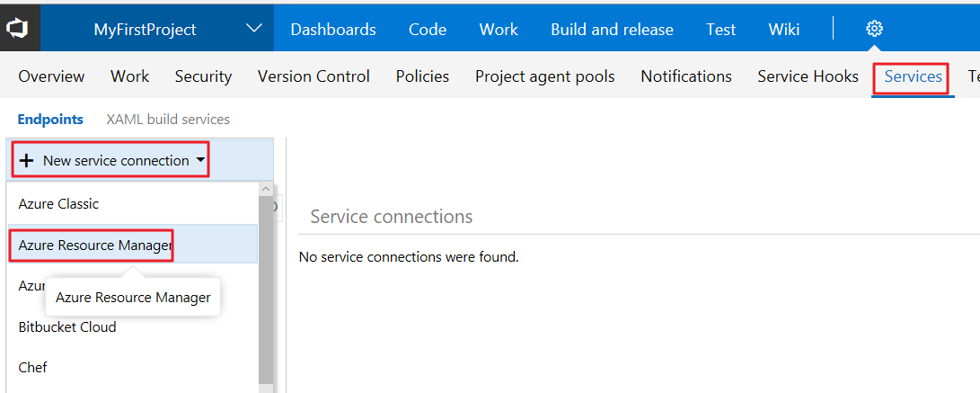Screen dimensions: 980x393
Task: Click the Visual Studio Team Services logo icon
Action: [18, 29]
